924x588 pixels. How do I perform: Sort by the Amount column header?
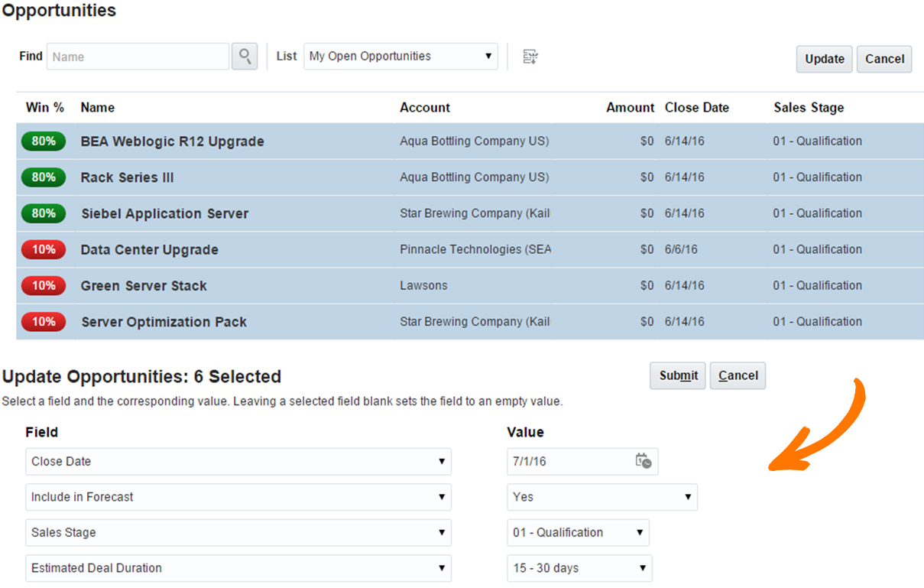[630, 108]
